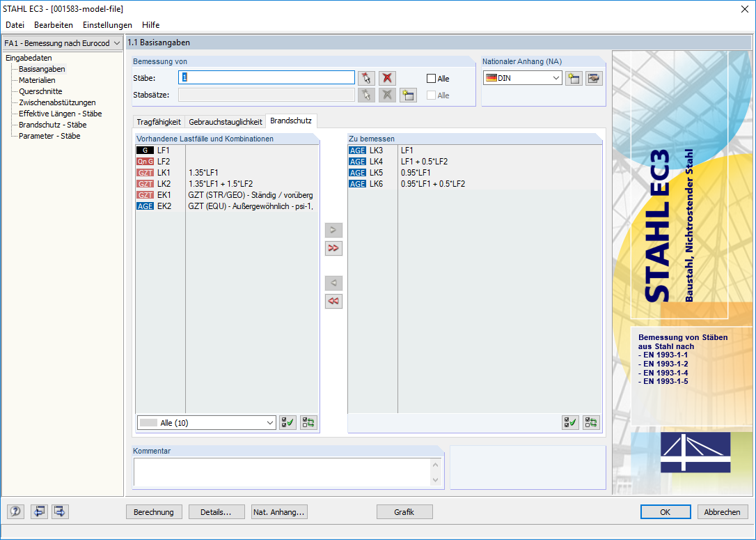
Task: Add selected load case with single right arrow
Action: click(x=333, y=230)
